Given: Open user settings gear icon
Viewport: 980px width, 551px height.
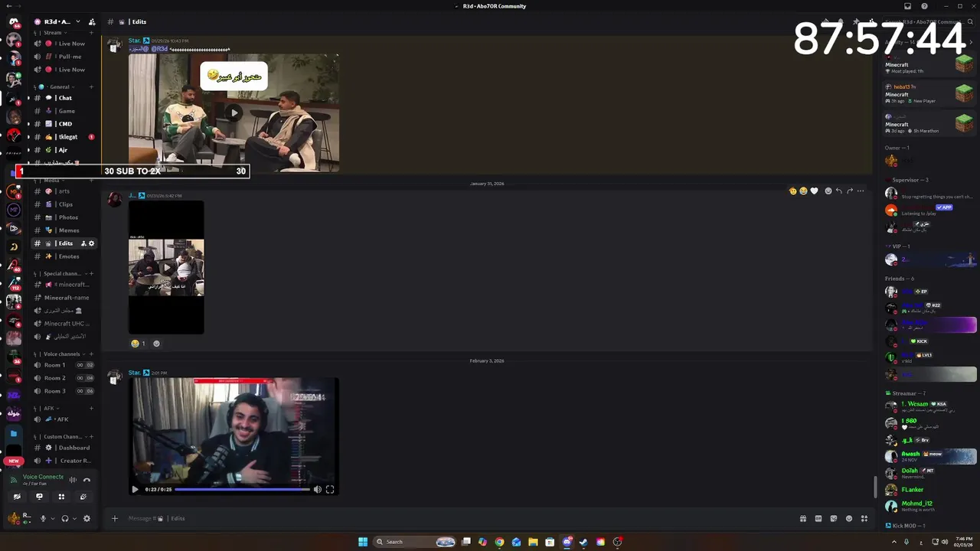Looking at the screenshot, I should coord(87,518).
